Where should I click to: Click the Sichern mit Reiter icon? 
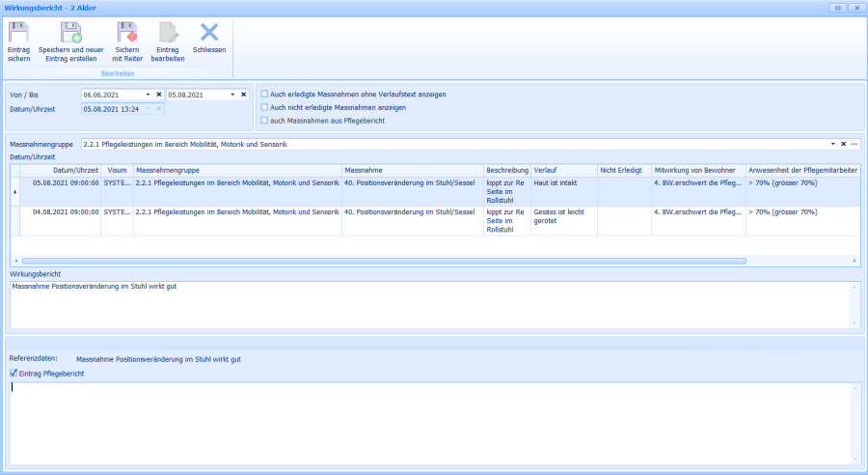[x=126, y=34]
